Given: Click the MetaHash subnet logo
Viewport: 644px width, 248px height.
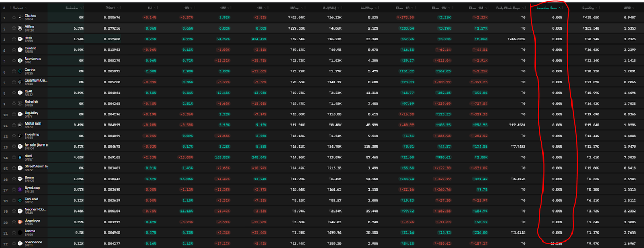Looking at the screenshot, I should pyautogui.click(x=20, y=125).
